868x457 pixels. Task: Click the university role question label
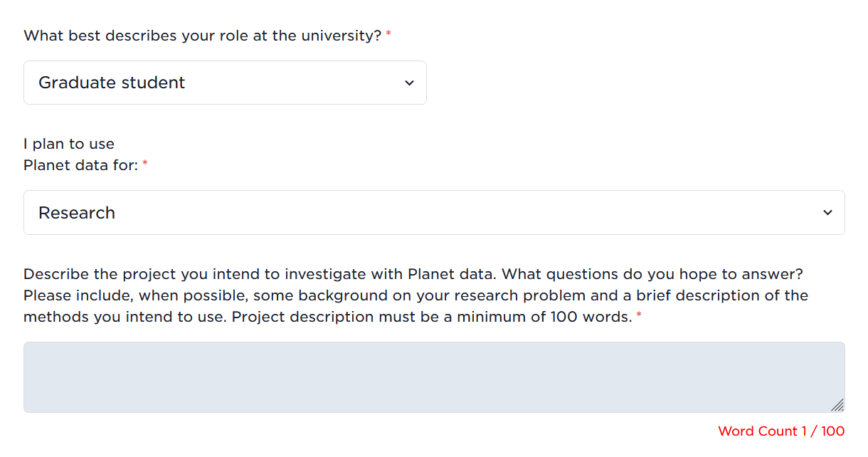point(203,36)
